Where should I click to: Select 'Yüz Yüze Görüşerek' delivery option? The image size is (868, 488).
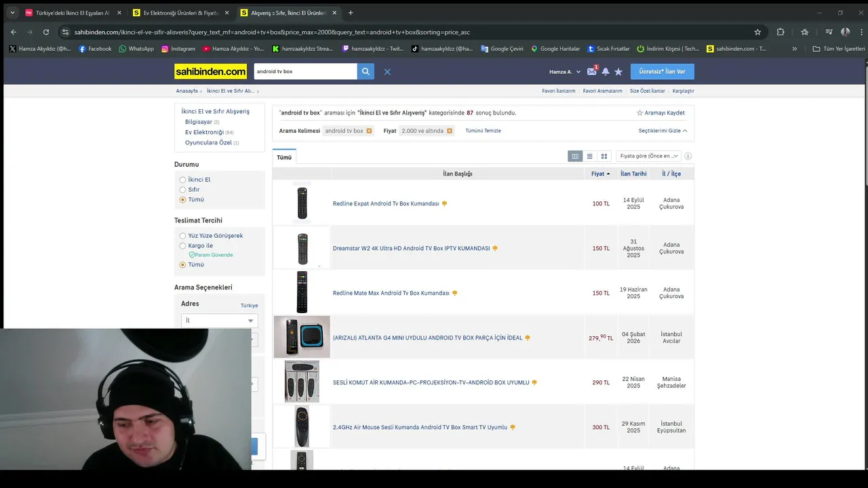(182, 236)
